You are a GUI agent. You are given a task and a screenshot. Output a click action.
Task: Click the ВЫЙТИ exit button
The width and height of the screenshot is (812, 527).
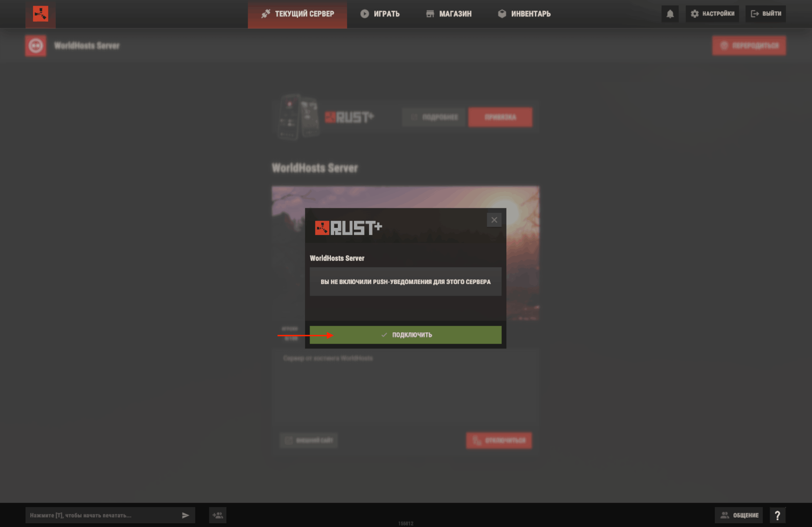pyautogui.click(x=765, y=14)
